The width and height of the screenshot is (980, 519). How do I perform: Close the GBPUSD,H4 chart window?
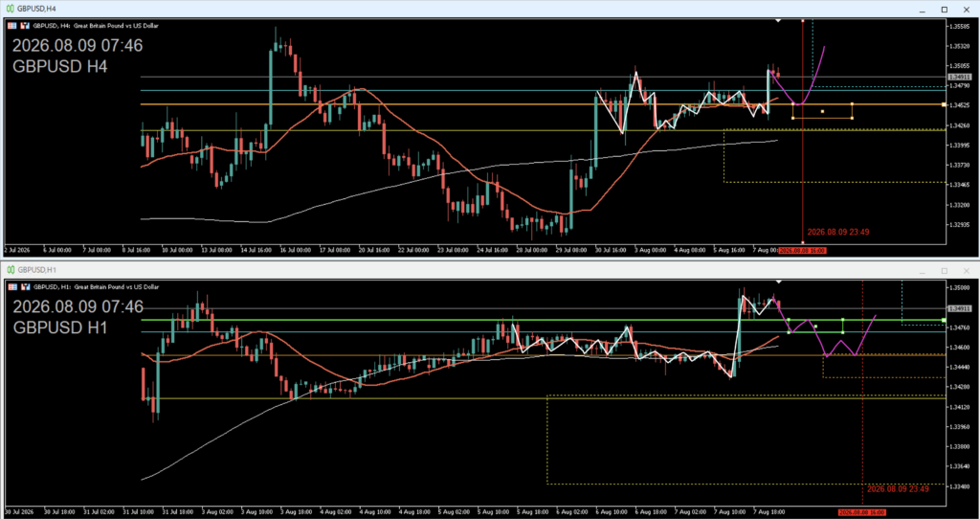pyautogui.click(x=967, y=10)
